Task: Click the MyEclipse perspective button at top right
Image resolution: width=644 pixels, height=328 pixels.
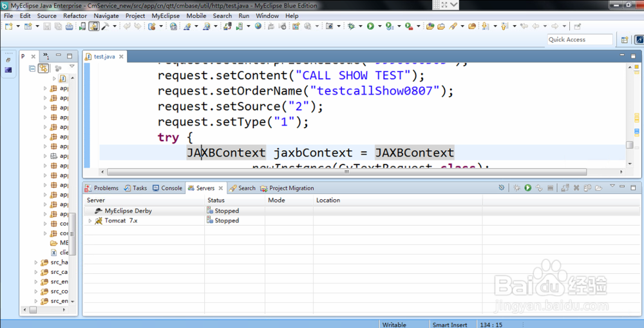Action: pos(639,39)
